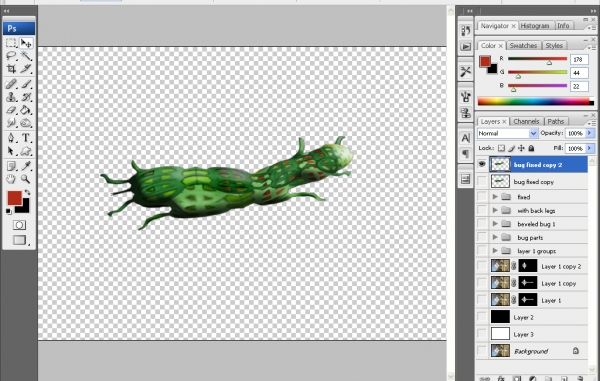
Task: Select the Rectangular Marquee tool
Action: tap(11, 43)
